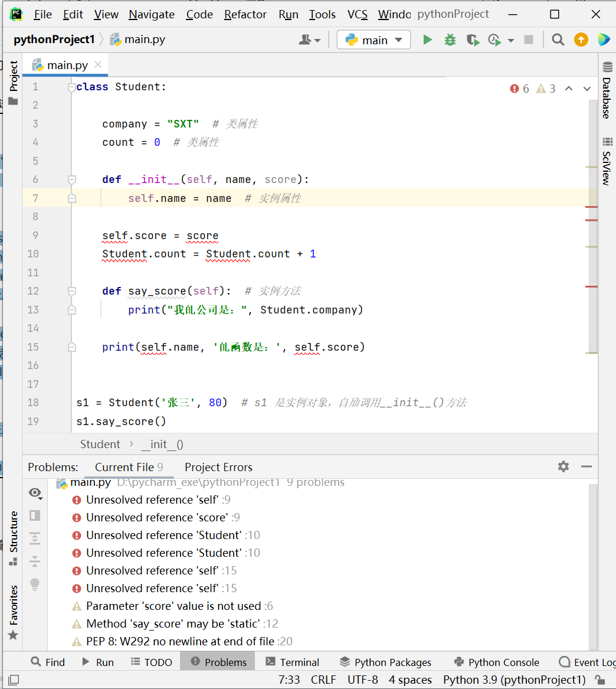Click Expand All icon in Problems panel

[35, 538]
